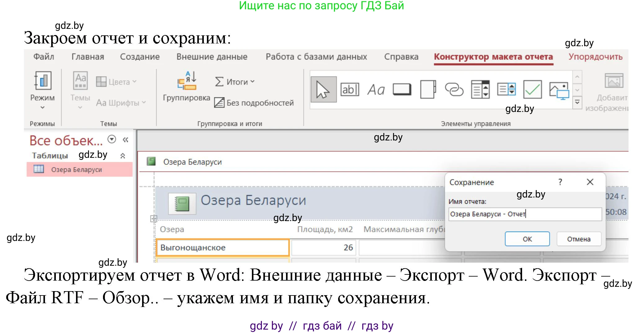Viewport: 644px width, 333px height.
Task: Select the label control Aa
Action: coord(376,90)
